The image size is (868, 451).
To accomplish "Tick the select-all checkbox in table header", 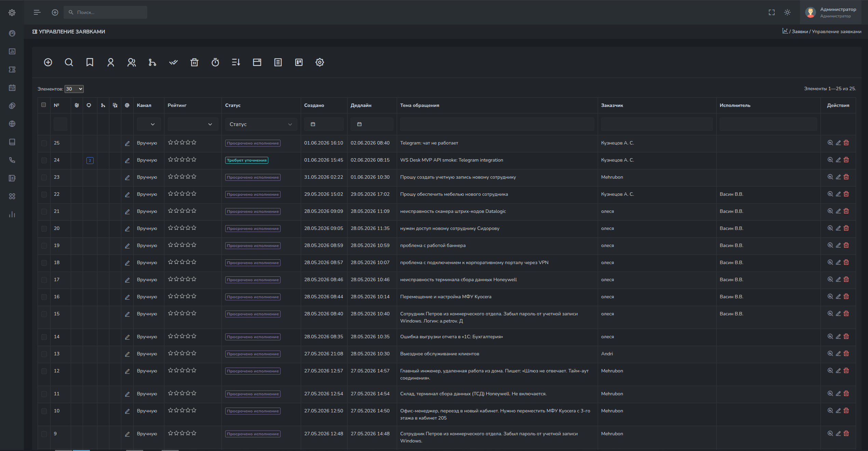I will point(43,105).
